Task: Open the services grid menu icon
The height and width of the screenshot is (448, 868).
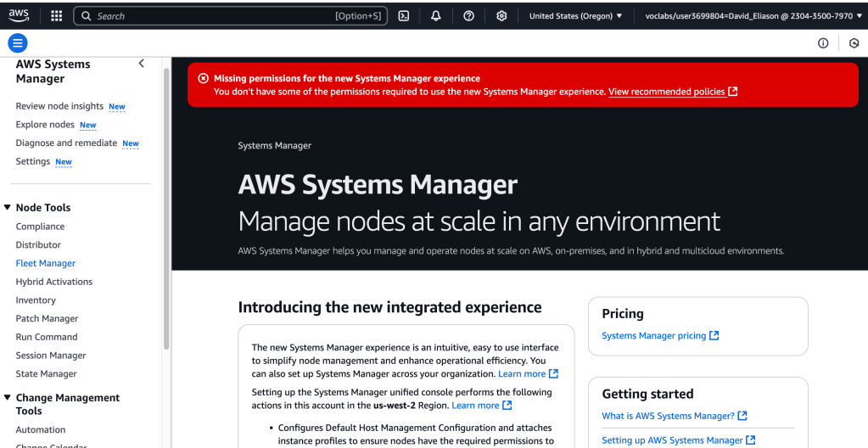Action: (56, 15)
